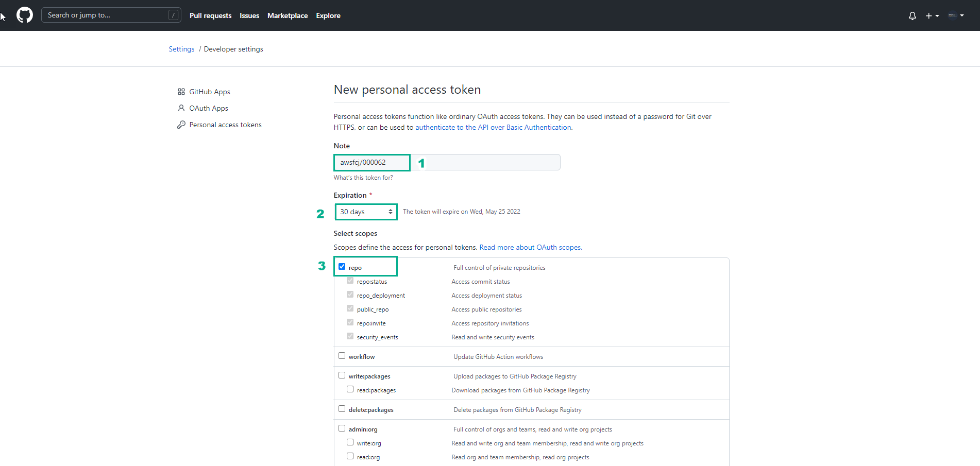Open the GitHub Apps sidebar item
980x466 pixels.
(210, 92)
